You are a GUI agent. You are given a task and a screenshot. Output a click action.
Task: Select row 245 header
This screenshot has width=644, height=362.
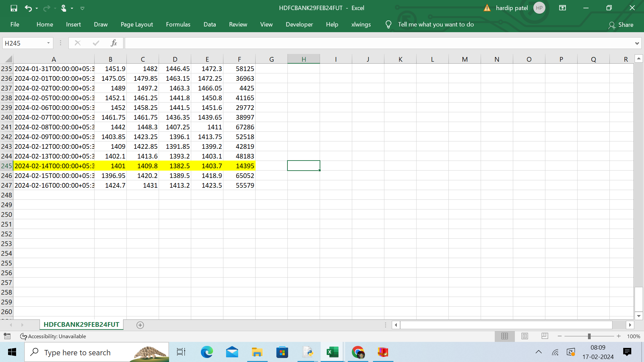point(6,166)
